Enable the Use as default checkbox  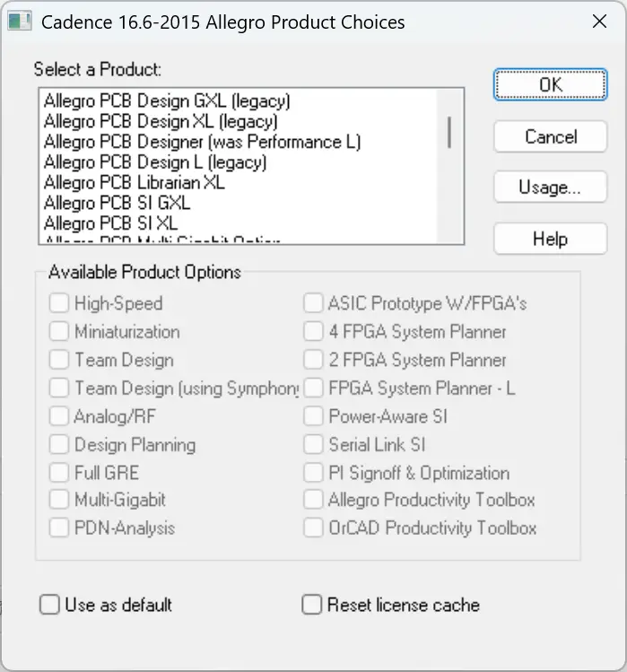coord(49,605)
